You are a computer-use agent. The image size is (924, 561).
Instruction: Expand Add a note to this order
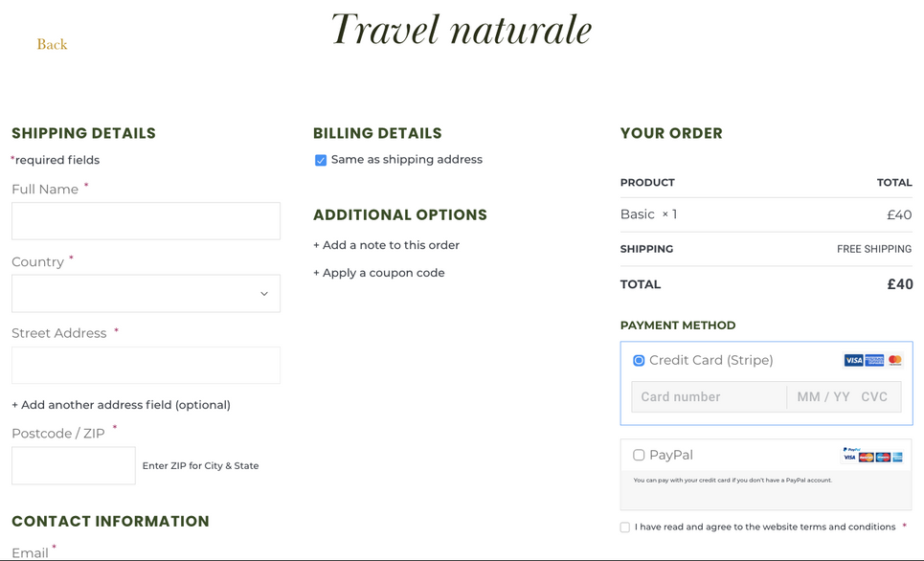(x=386, y=245)
